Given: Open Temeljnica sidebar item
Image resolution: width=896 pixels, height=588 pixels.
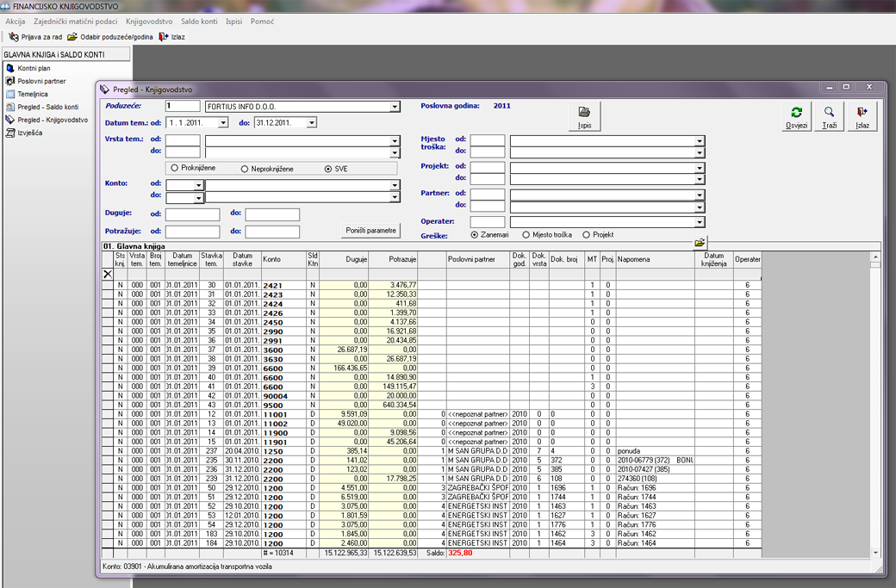Looking at the screenshot, I should click(x=33, y=94).
